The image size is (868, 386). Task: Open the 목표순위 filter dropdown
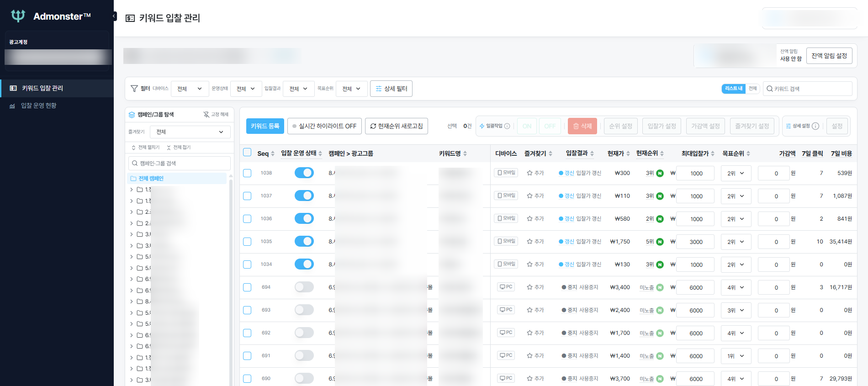tap(352, 89)
